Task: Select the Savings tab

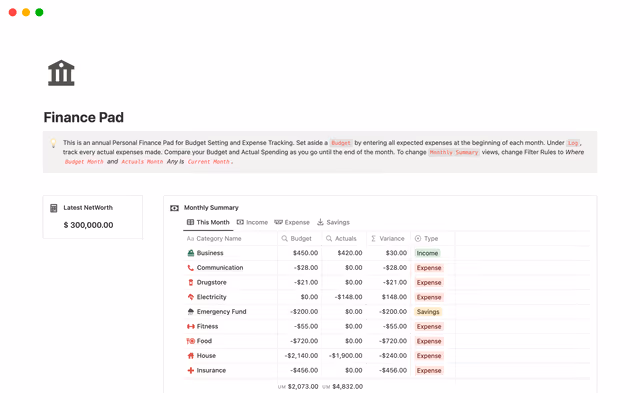Action: point(333,222)
